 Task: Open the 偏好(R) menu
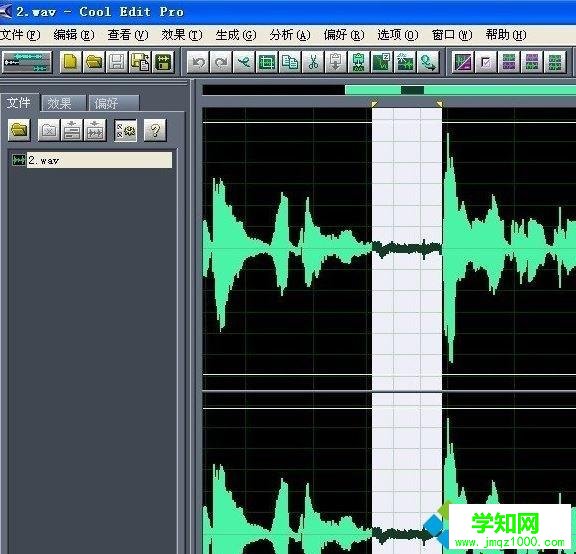click(344, 35)
